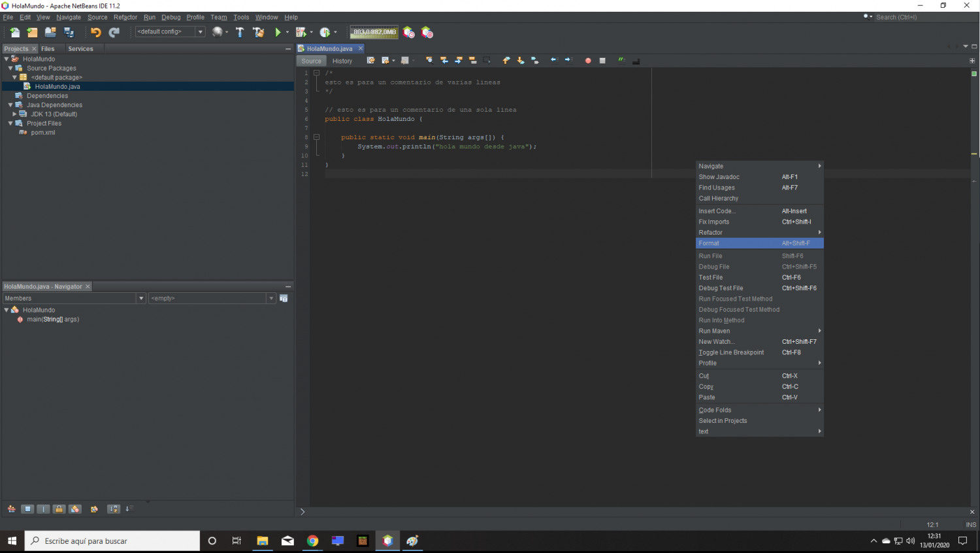Screen dimensions: 980x553
Task: Select main(String[] args) in Navigator
Action: pyautogui.click(x=53, y=319)
